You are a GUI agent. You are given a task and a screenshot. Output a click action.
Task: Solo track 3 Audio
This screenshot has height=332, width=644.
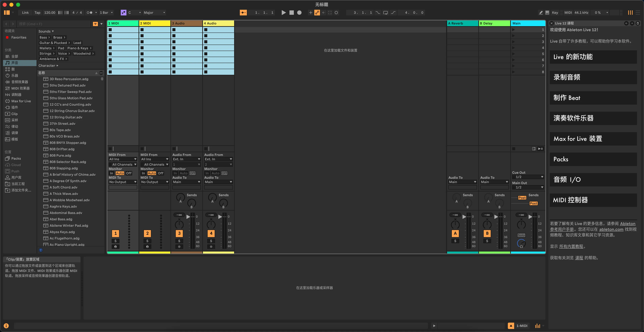pyautogui.click(x=179, y=241)
